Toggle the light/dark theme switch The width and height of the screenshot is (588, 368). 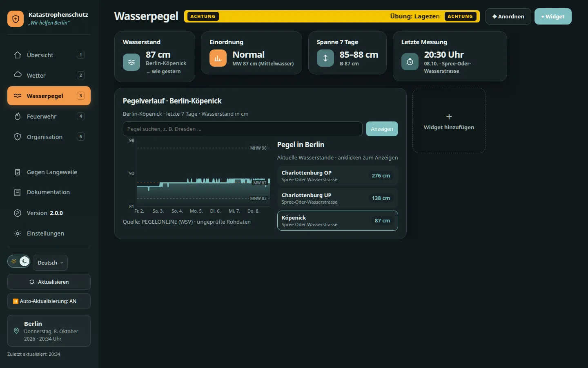click(x=19, y=261)
